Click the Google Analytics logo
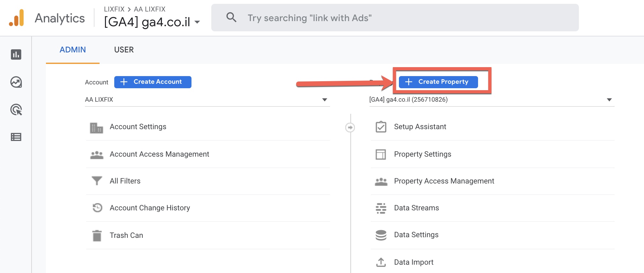Image resolution: width=644 pixels, height=273 pixels. coord(16,18)
